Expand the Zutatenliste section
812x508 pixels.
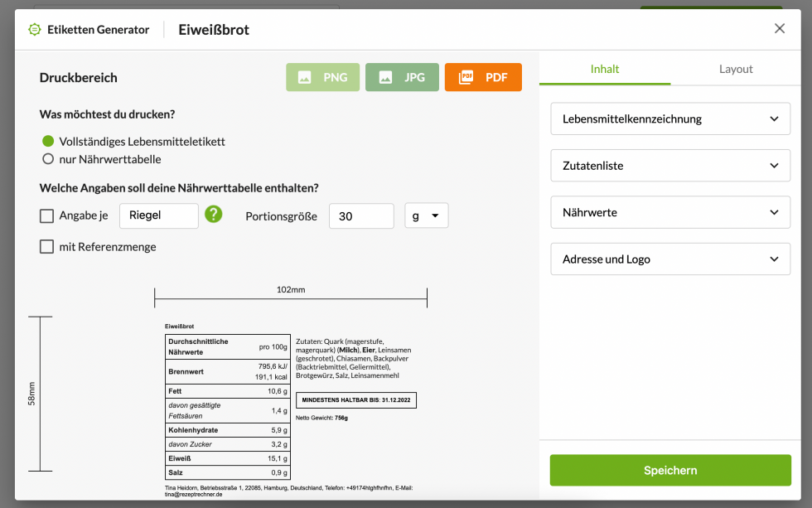(670, 166)
